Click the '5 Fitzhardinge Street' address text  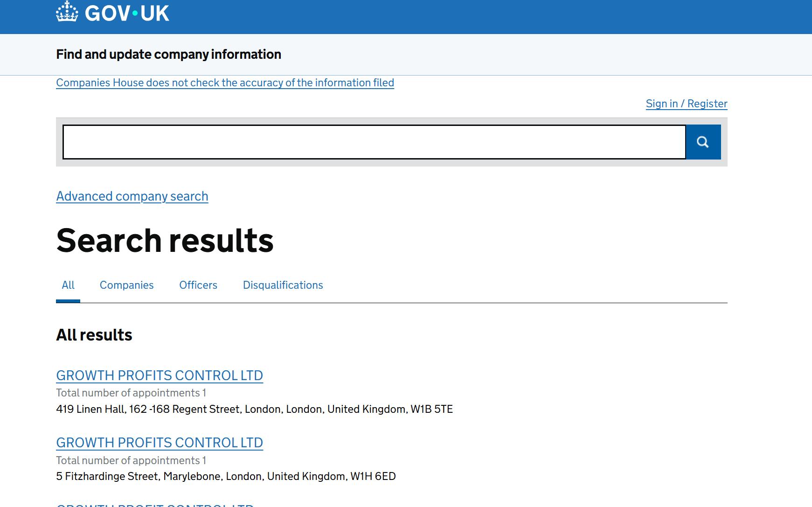[x=226, y=476]
